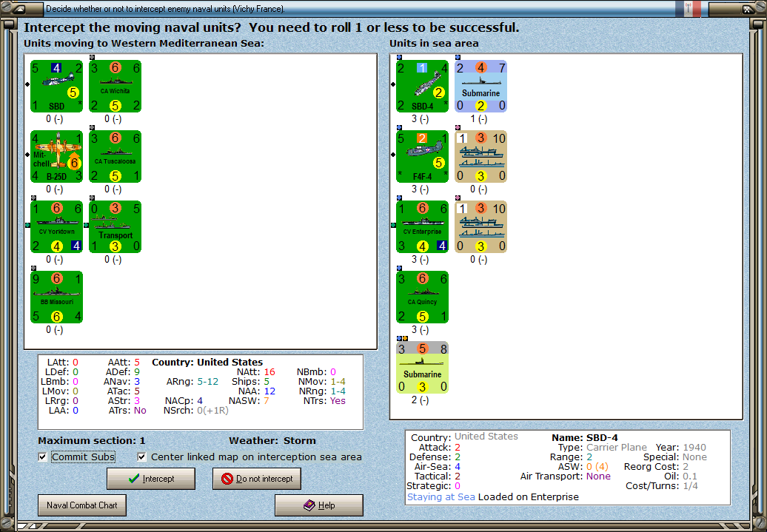Image resolution: width=767 pixels, height=532 pixels.
Task: Toggle the Commit Subs checkbox
Action: tap(43, 457)
